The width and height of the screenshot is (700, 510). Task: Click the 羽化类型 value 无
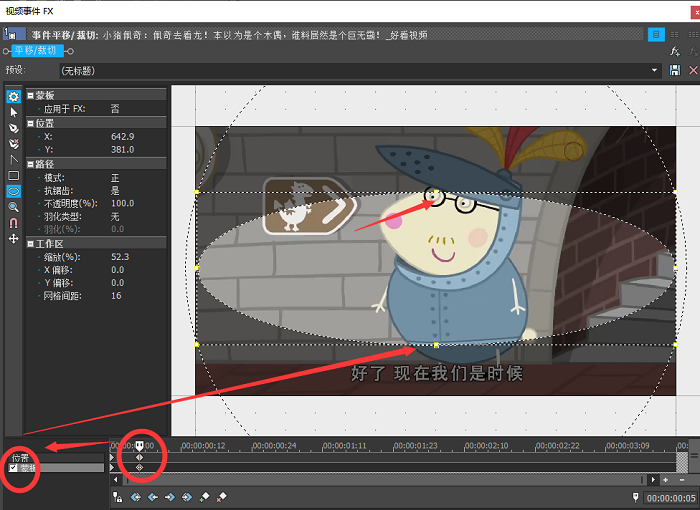pos(115,217)
